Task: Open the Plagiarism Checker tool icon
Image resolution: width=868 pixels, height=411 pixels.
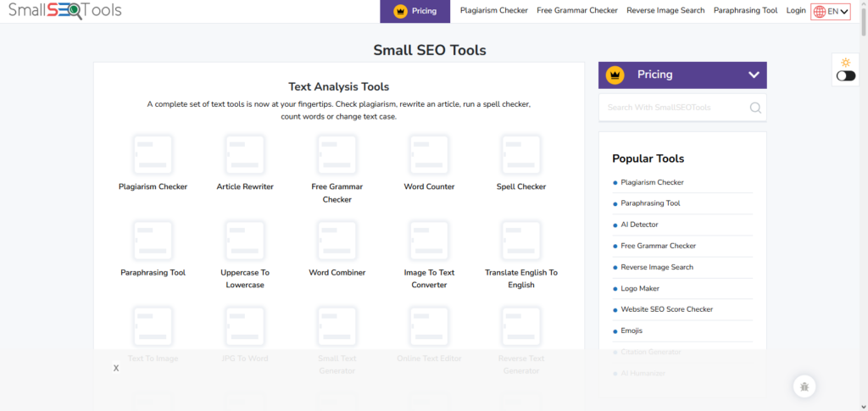Action: pyautogui.click(x=153, y=155)
